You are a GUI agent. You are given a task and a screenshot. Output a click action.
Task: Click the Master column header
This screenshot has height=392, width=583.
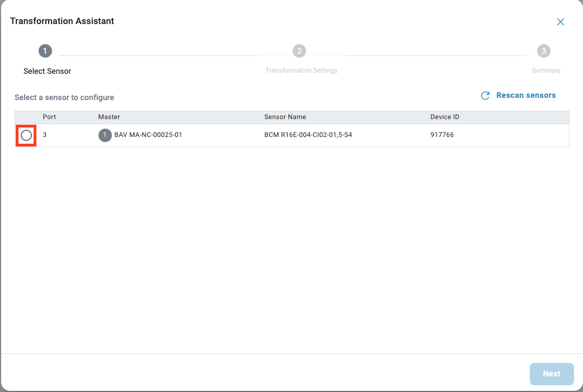point(109,117)
